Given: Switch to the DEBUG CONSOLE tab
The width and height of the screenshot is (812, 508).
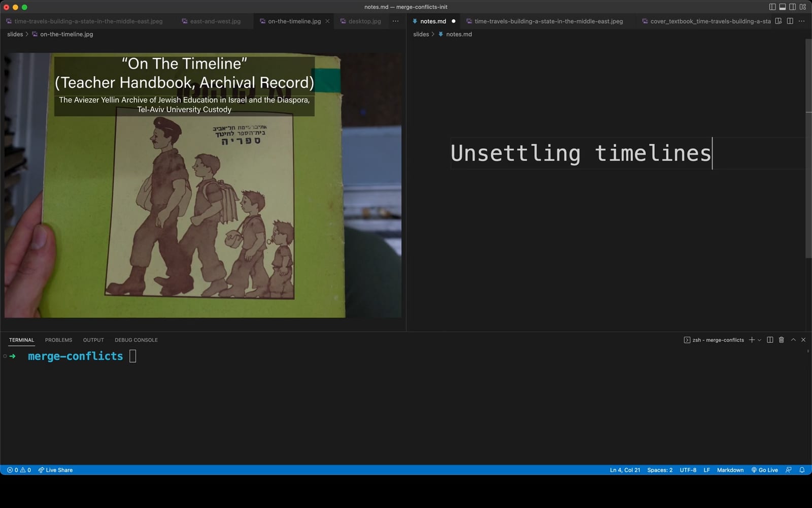Looking at the screenshot, I should 136,340.
